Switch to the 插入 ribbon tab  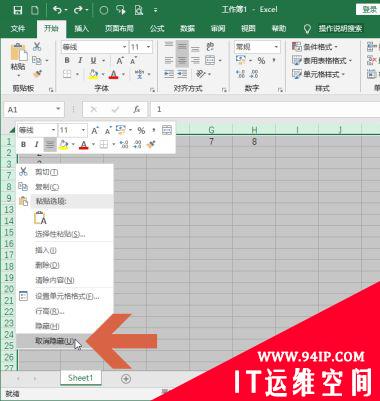pos(81,29)
